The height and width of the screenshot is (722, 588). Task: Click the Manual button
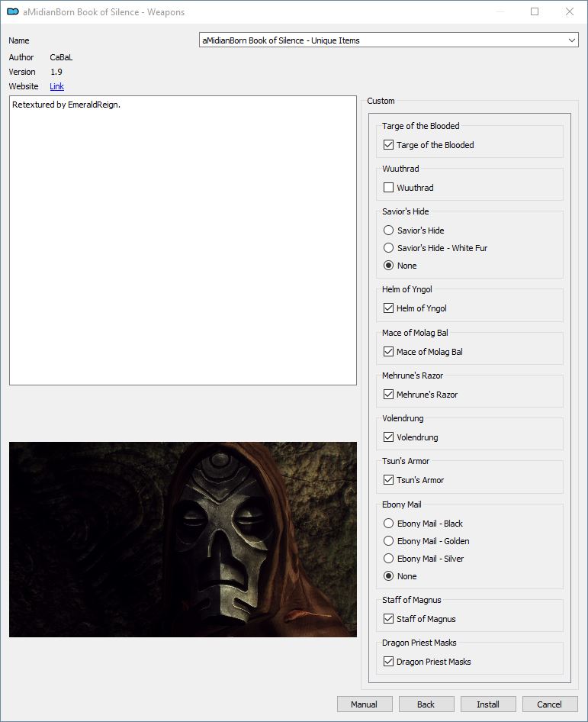pyautogui.click(x=365, y=704)
